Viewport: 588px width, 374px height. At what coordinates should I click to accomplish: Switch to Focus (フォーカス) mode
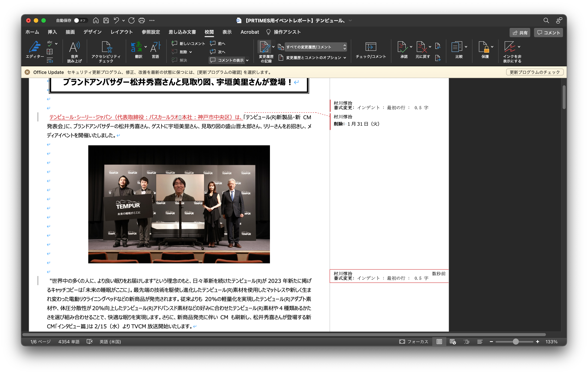pyautogui.click(x=414, y=342)
